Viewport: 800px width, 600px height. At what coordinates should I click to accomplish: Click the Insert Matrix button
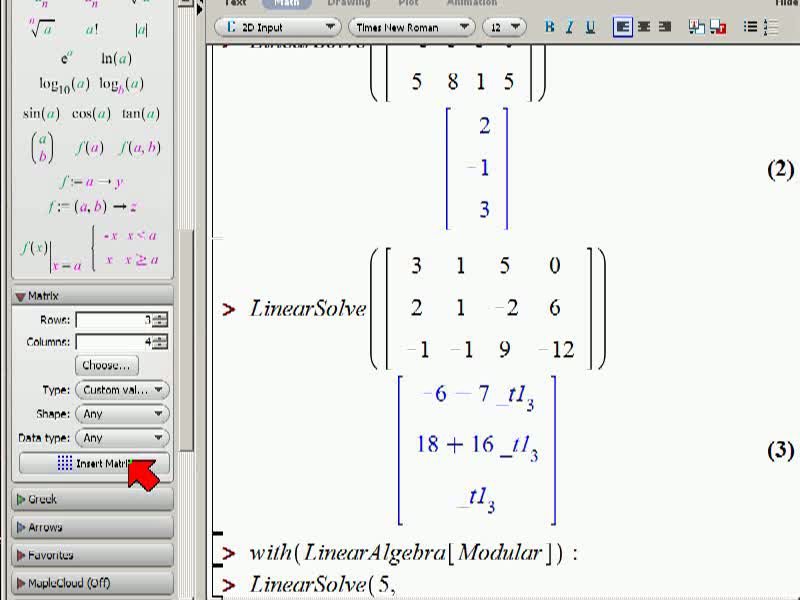coord(94,463)
